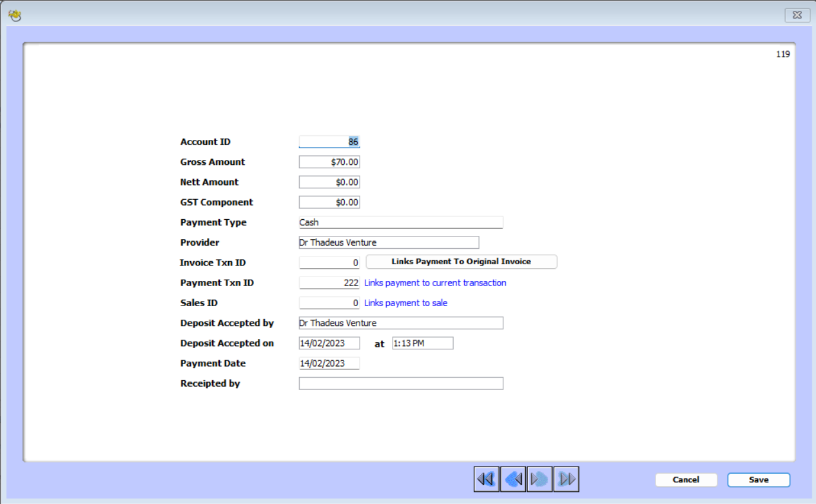
Task: Select the Deposit Accepted on date field
Action: [x=329, y=343]
